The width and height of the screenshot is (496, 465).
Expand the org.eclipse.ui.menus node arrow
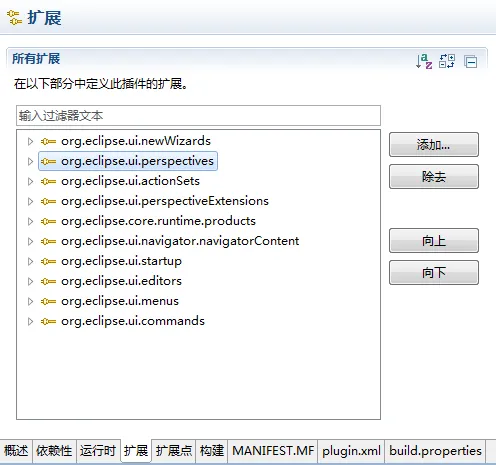point(30,302)
